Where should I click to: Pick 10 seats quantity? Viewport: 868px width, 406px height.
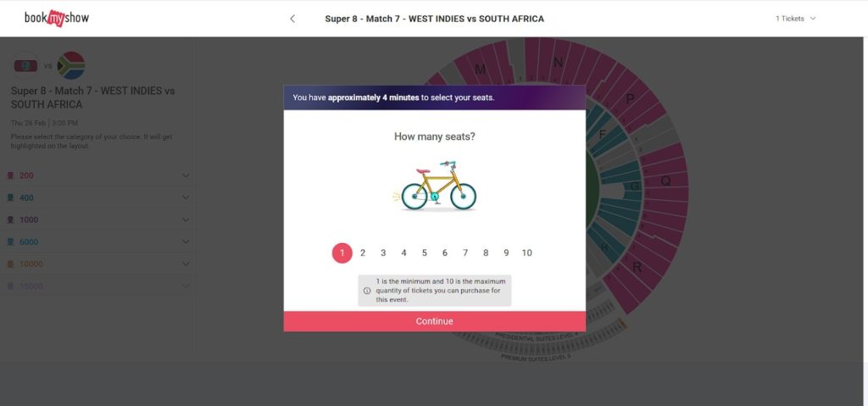click(527, 253)
